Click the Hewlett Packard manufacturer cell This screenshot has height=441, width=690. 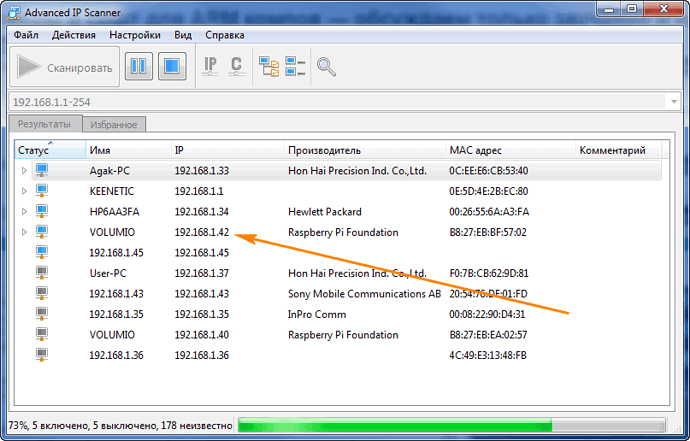click(x=325, y=212)
